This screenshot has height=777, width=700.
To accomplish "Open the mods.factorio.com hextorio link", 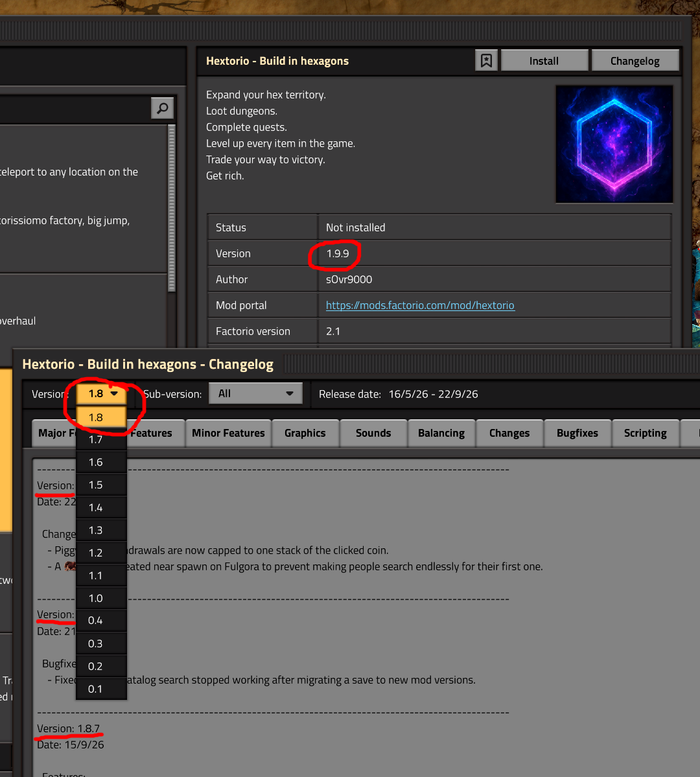I will tap(420, 305).
